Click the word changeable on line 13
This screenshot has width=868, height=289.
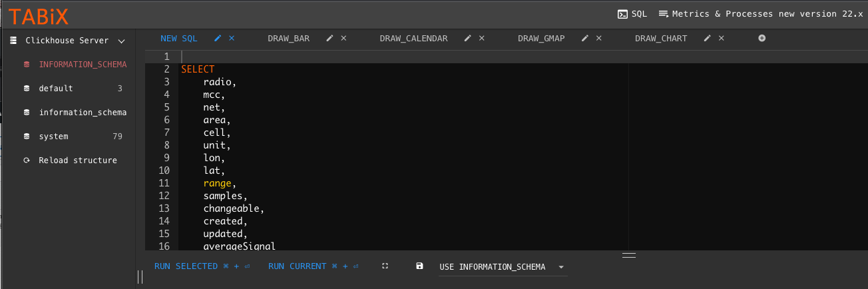pos(232,208)
